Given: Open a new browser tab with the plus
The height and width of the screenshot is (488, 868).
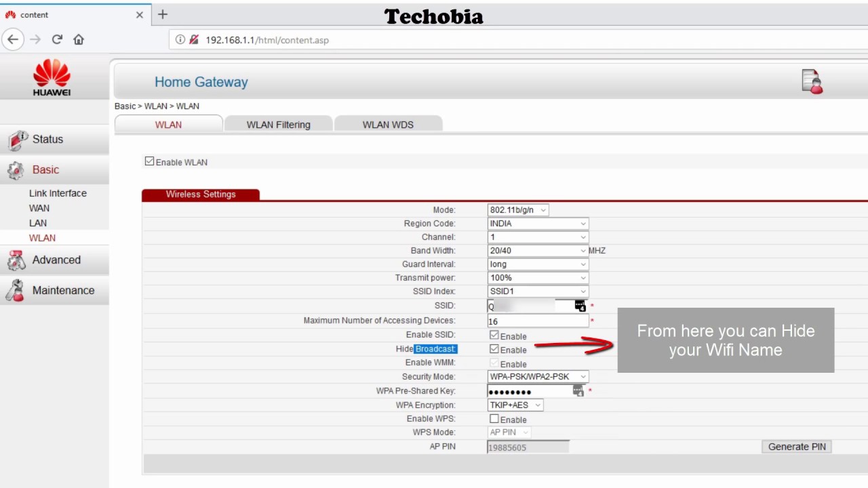Looking at the screenshot, I should click(x=163, y=14).
